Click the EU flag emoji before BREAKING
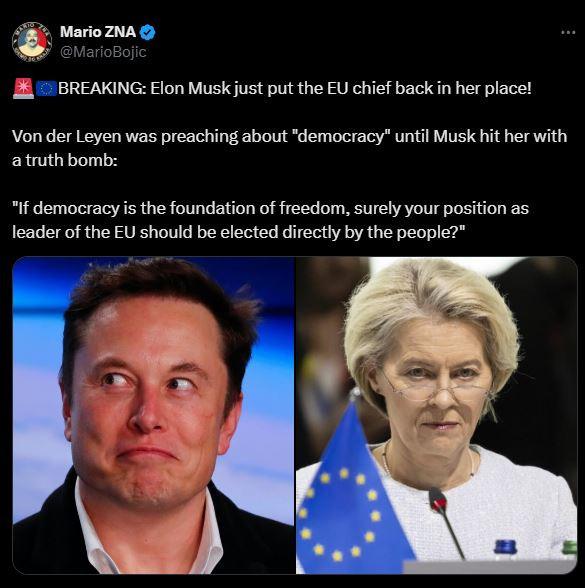The height and width of the screenshot is (588, 585). [46, 89]
